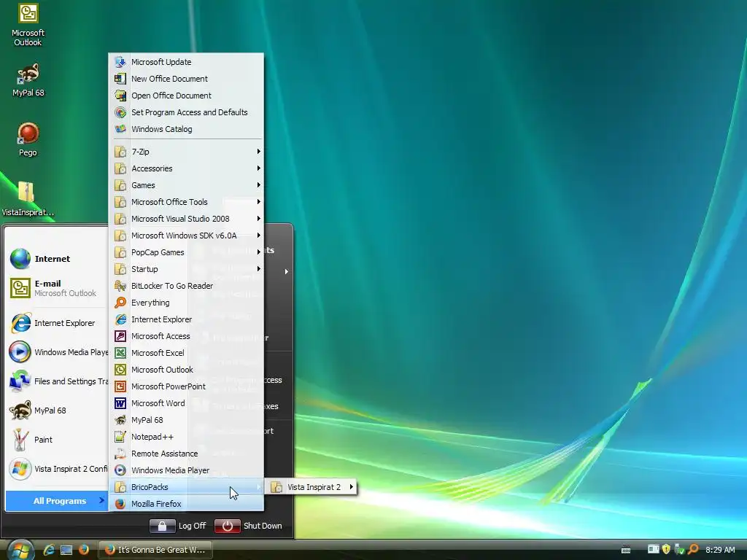Viewport: 747px width, 560px height.
Task: Click the security shield tray icon
Action: click(666, 550)
